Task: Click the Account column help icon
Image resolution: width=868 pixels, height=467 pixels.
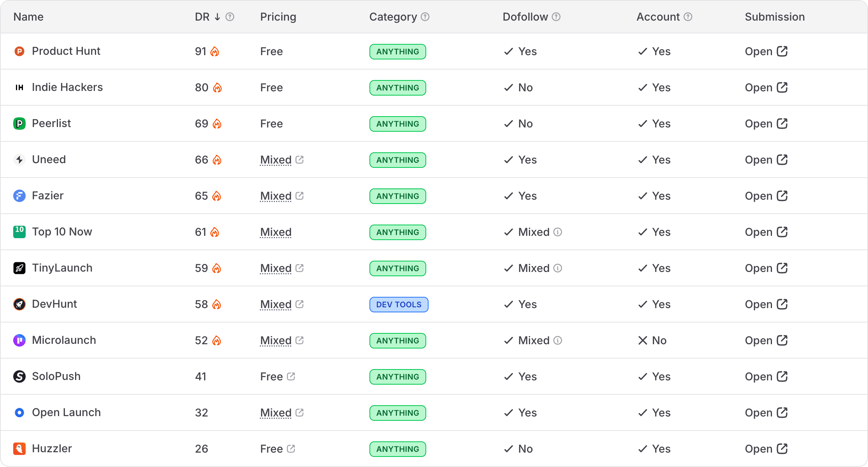Action: pyautogui.click(x=688, y=17)
